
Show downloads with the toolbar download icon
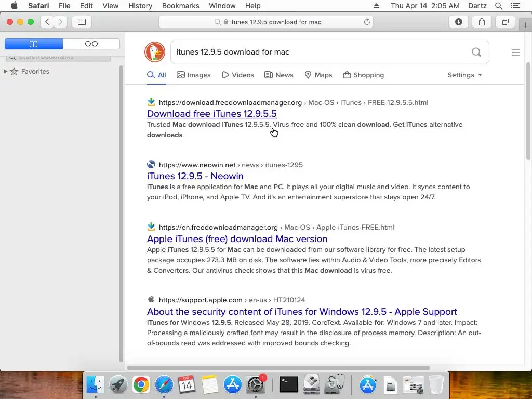(458, 22)
